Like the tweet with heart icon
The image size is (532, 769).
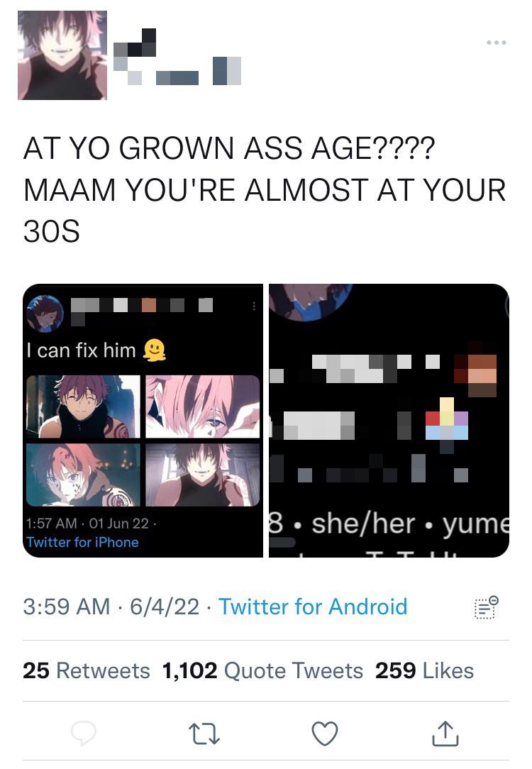(325, 734)
